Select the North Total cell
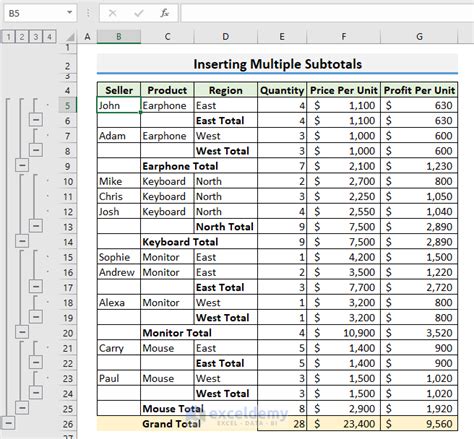 tap(226, 227)
